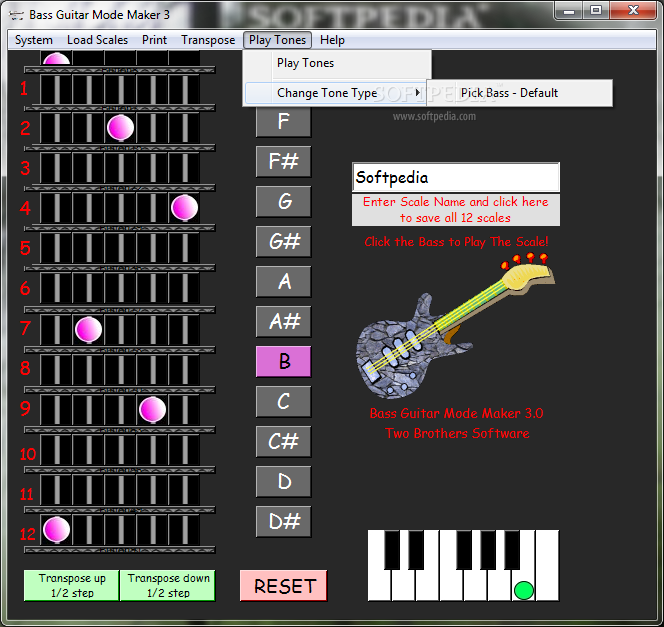
Task: Select the F# key button
Action: pos(283,161)
